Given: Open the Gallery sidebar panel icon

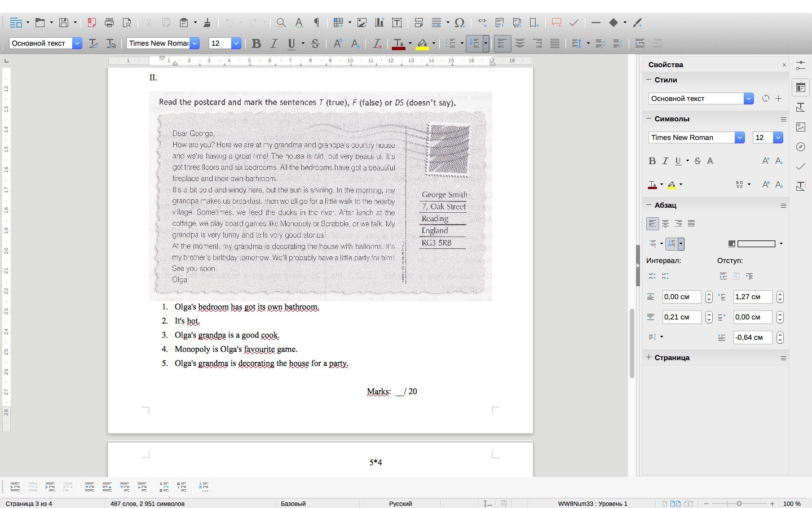Looking at the screenshot, I should pos(800,127).
